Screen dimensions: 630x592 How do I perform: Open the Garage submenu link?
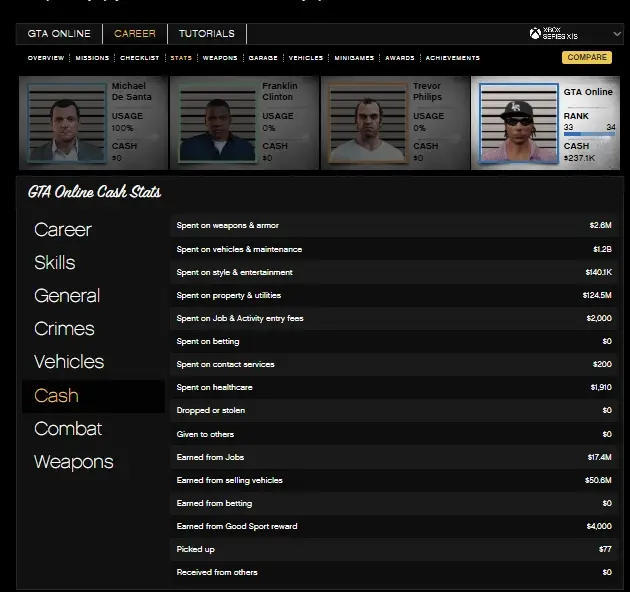point(263,58)
